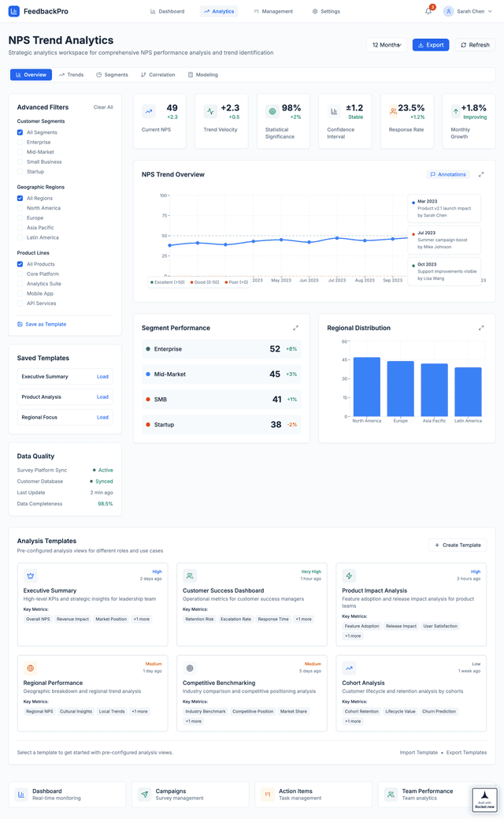Expand the Segment Performance panel

(296, 328)
